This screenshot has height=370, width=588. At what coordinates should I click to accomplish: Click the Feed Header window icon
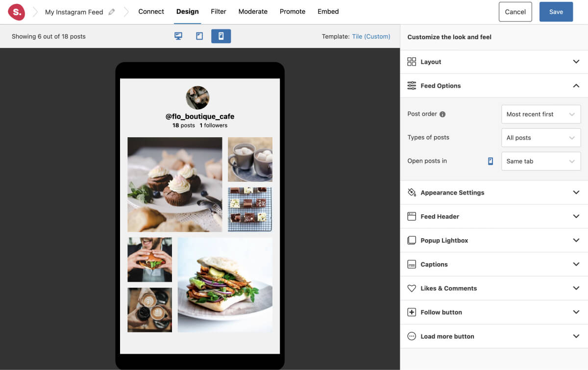(x=412, y=217)
